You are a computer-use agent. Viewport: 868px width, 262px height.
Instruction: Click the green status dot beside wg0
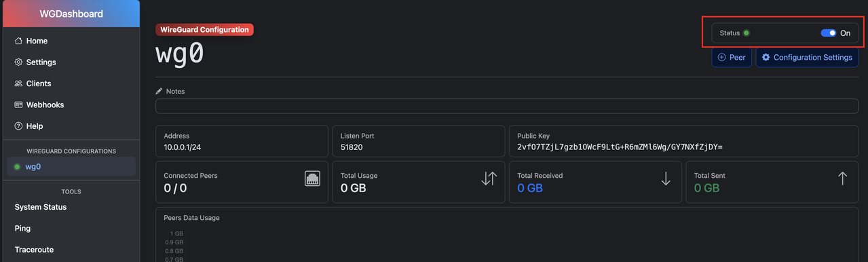17,167
